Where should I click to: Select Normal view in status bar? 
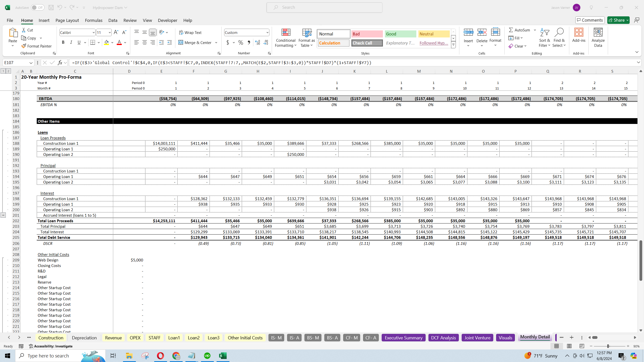(556, 346)
